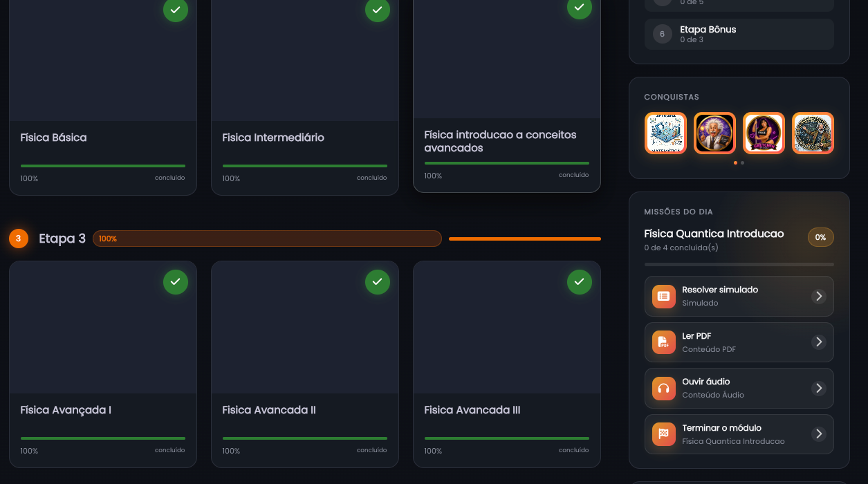This screenshot has width=868, height=484.
Task: Open Ouvir áudio with its arrow chevron
Action: coord(819,389)
